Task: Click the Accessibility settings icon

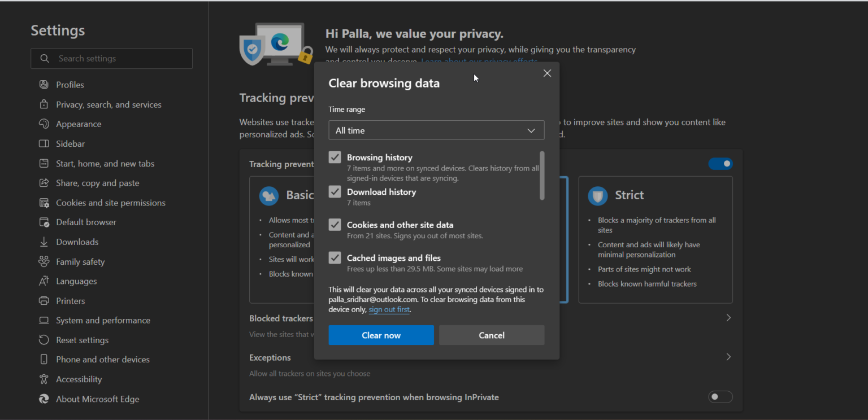Action: point(44,379)
